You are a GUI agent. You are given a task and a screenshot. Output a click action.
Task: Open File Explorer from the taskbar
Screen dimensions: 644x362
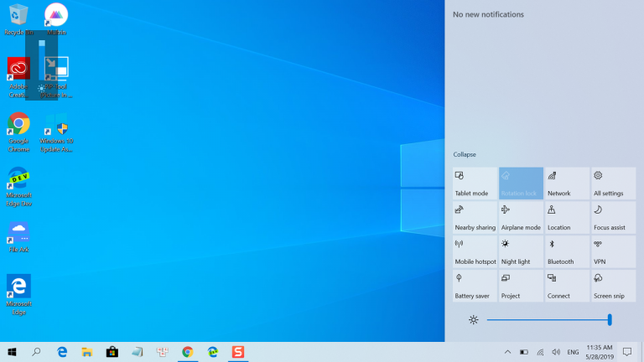pyautogui.click(x=87, y=352)
